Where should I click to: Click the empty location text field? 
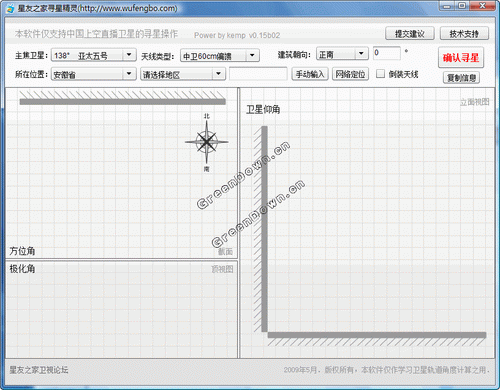pos(258,74)
